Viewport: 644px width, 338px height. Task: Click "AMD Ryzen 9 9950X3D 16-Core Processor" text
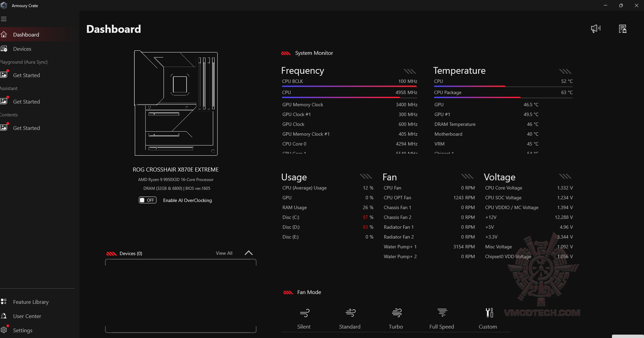[176, 180]
